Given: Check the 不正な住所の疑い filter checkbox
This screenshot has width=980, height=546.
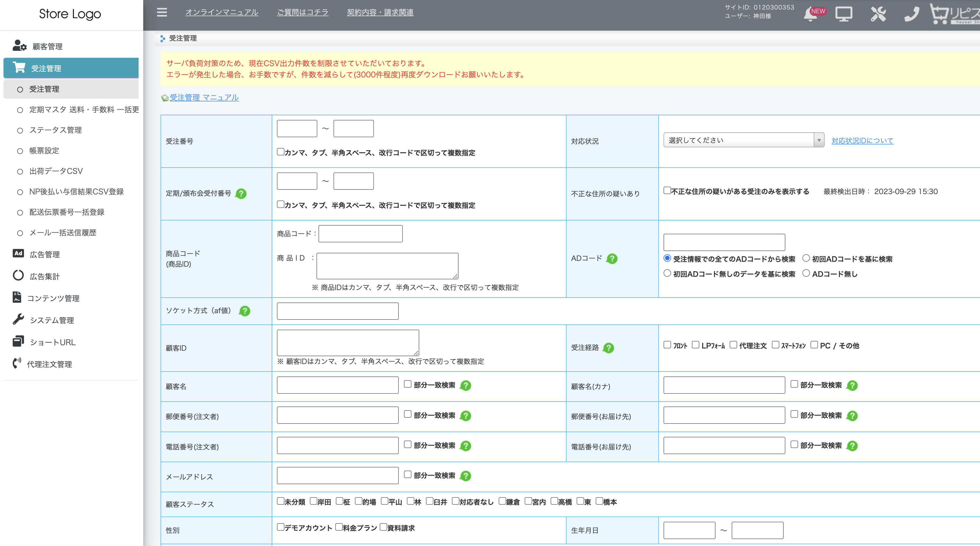Looking at the screenshot, I should [x=667, y=190].
